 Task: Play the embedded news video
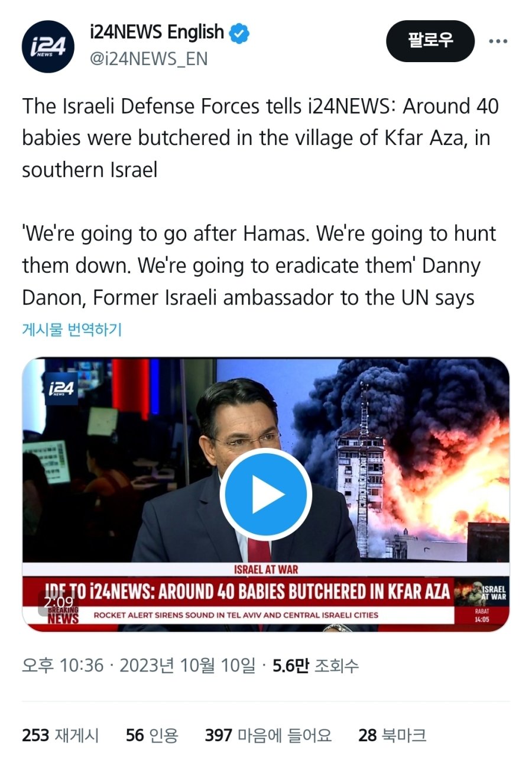click(x=266, y=495)
